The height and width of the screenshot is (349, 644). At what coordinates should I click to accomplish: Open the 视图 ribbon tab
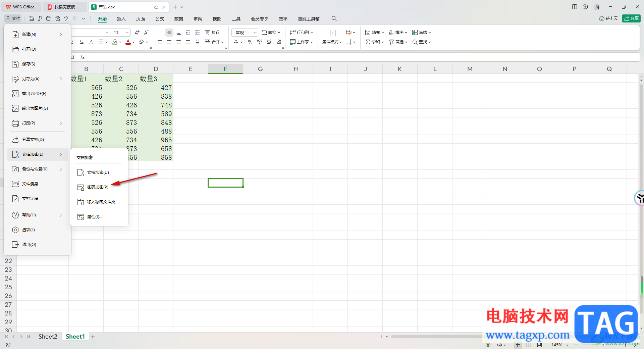[217, 19]
